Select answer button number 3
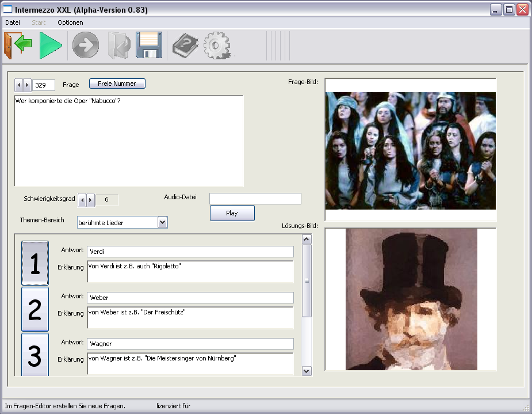Screen dimensions: 532x414 pyautogui.click(x=35, y=354)
